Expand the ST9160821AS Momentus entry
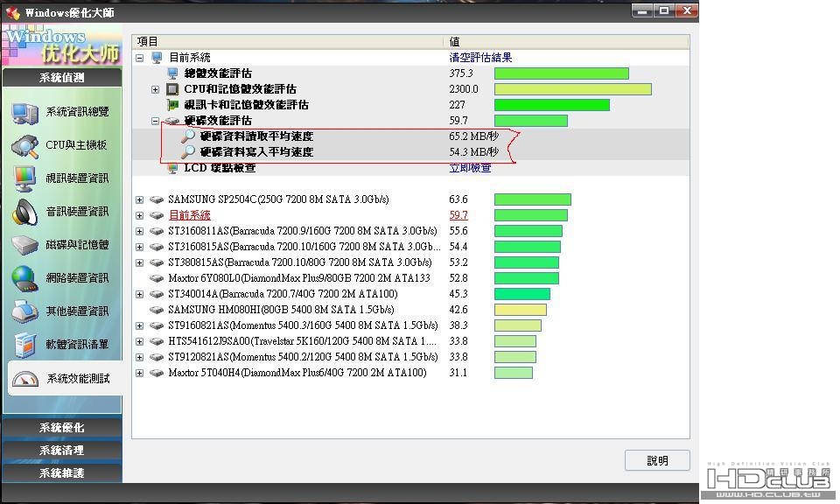 140,325
